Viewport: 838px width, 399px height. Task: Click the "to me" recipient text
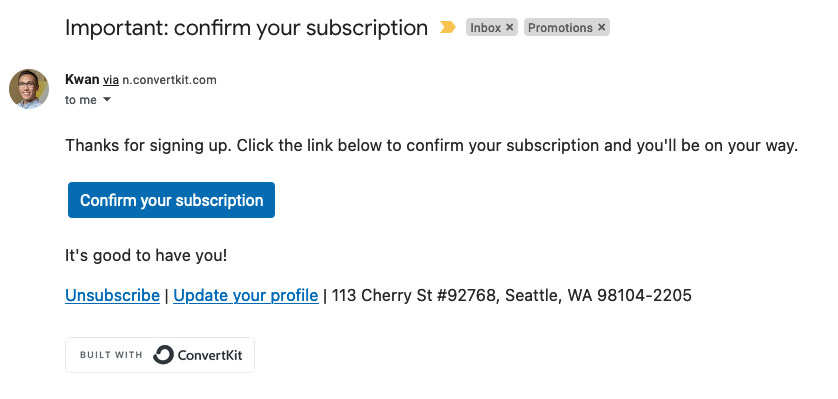click(81, 100)
